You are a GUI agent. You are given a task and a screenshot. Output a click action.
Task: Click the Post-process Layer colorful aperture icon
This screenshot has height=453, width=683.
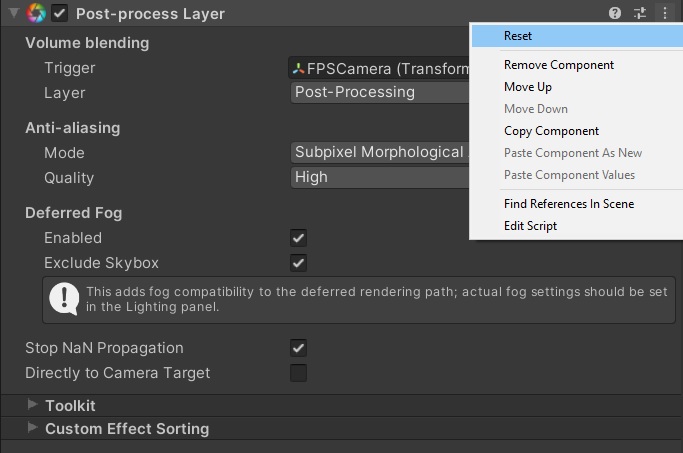[36, 13]
